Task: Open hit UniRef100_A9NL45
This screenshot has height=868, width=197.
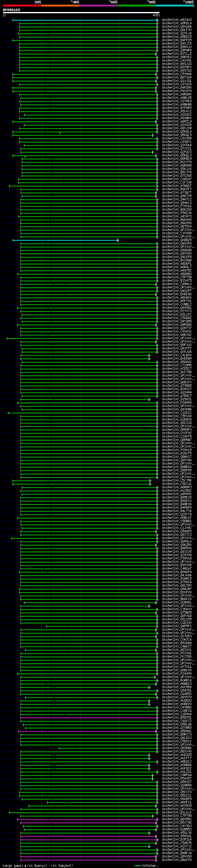Action: (177, 98)
